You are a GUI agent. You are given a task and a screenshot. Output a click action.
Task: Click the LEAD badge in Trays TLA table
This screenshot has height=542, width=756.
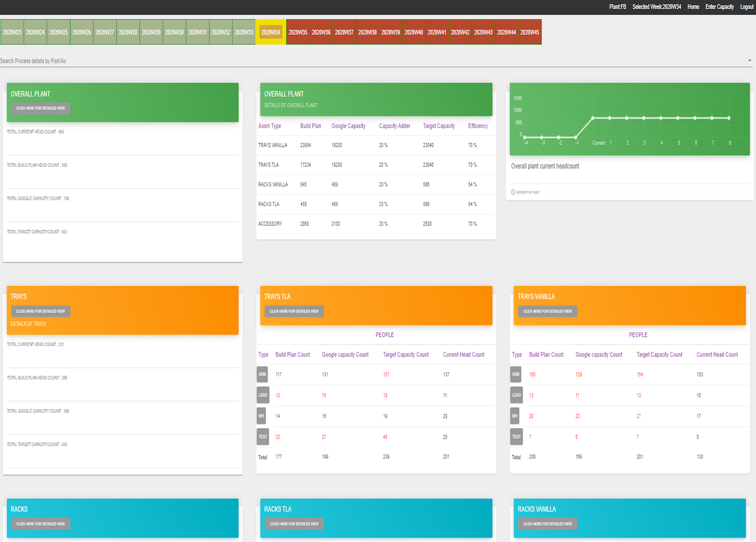[263, 395]
